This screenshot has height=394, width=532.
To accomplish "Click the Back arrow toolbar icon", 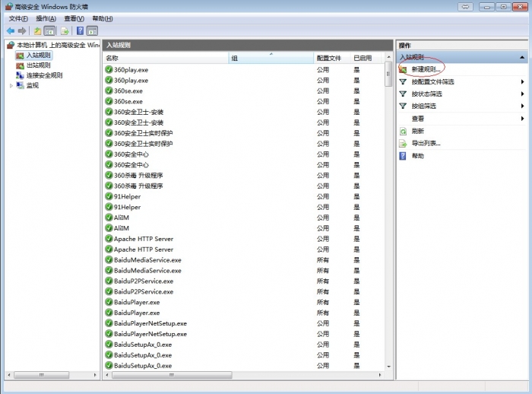I will [x=11, y=31].
